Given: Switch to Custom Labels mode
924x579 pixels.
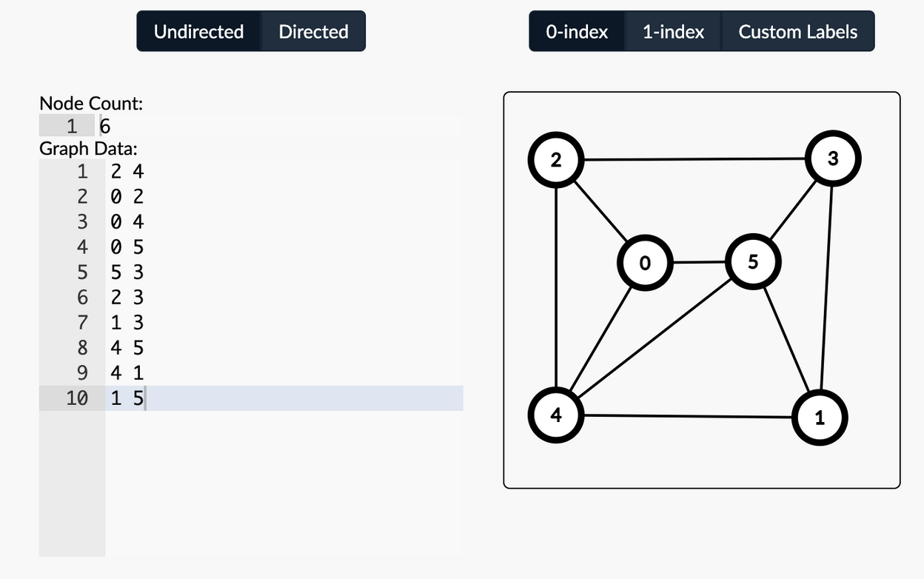Looking at the screenshot, I should coord(797,31).
